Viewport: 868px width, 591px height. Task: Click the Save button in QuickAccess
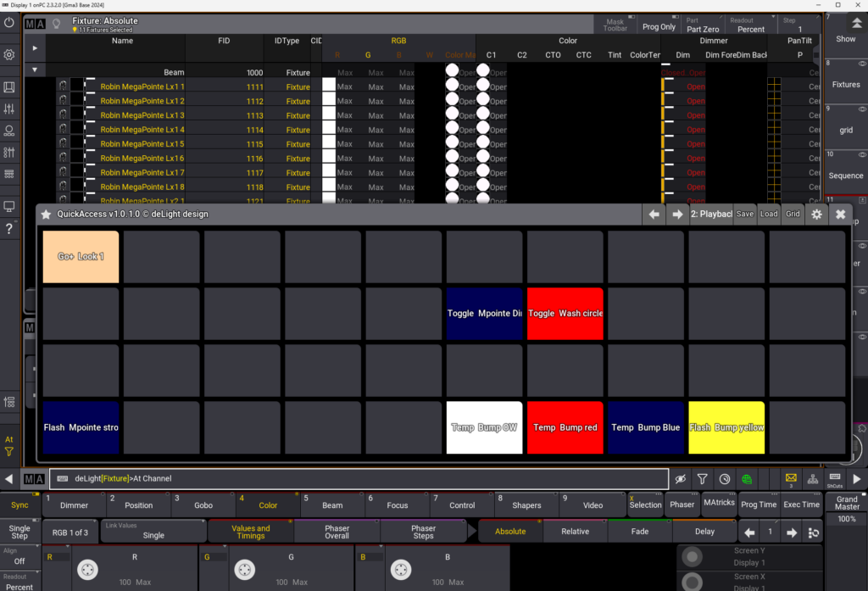pos(744,215)
